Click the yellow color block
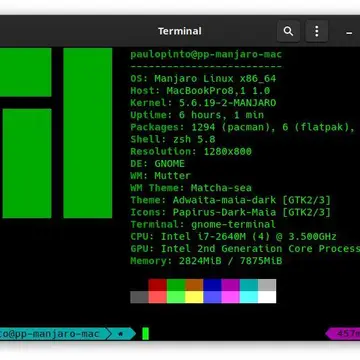 click(x=194, y=297)
